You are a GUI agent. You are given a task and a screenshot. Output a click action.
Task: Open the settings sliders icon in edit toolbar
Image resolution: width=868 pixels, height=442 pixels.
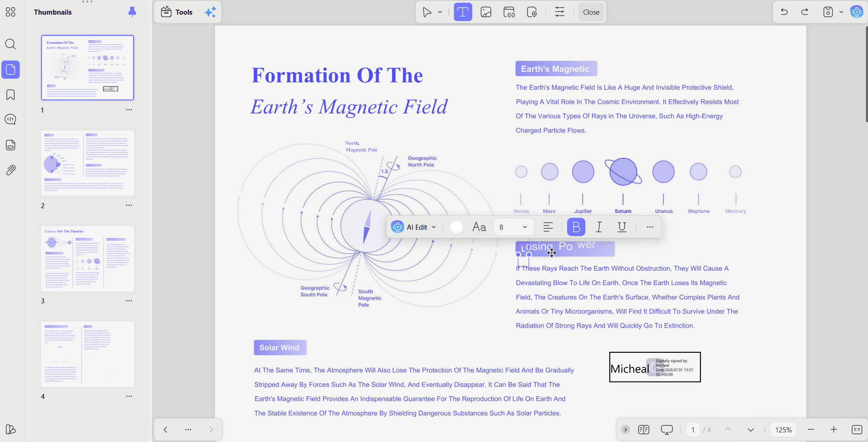[x=560, y=12]
